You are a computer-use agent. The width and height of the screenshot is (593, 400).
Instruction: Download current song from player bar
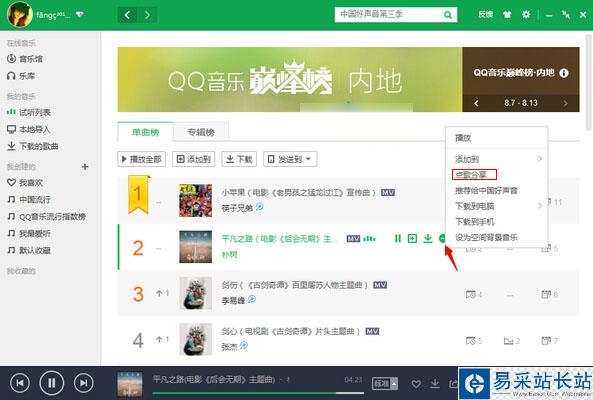[435, 384]
